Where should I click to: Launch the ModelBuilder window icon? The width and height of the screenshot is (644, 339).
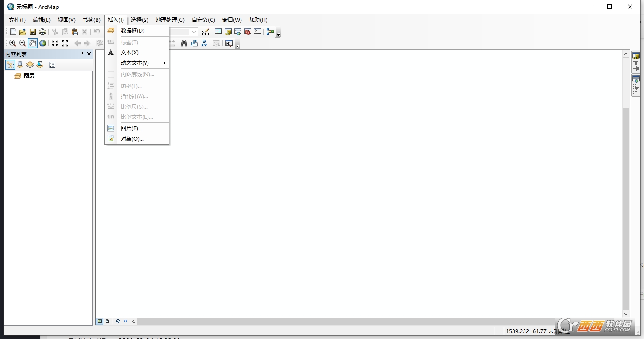[x=270, y=32]
